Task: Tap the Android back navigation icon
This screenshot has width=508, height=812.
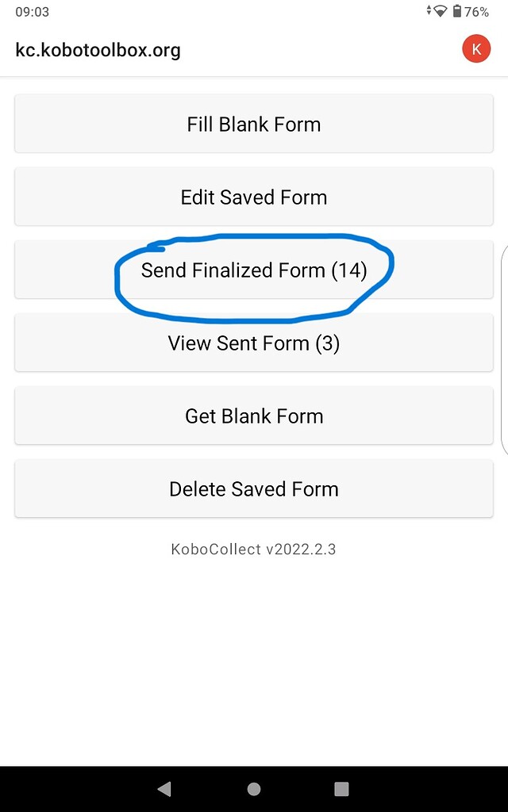Action: point(164,788)
